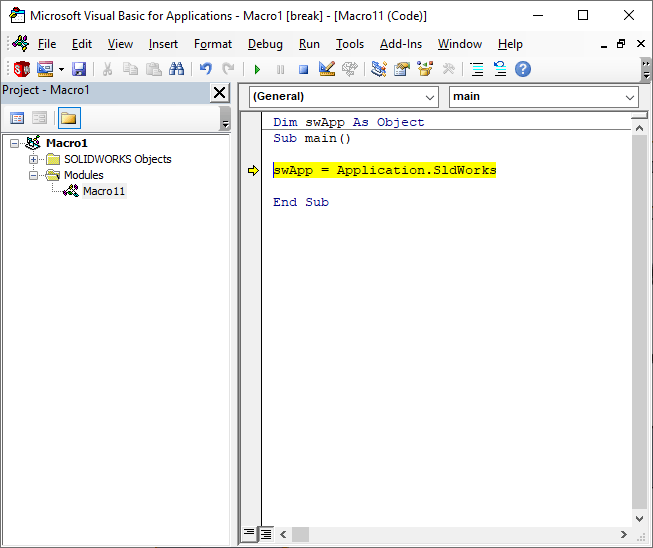
Task: Click the yellow execution arrow in margin
Action: [x=253, y=170]
